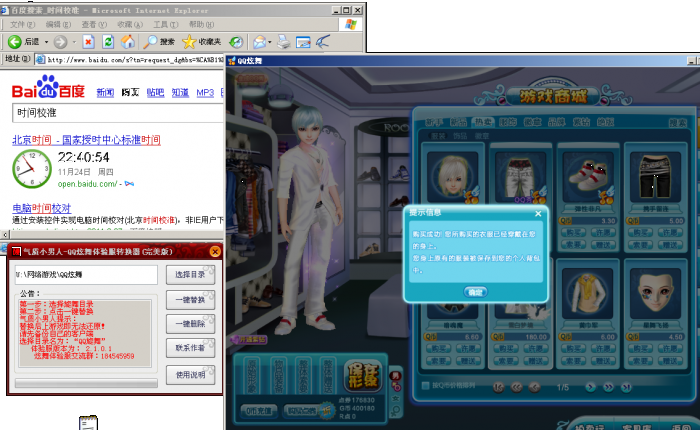700x430 pixels.
Task: Open the 收藏(A) menu in IE
Action: click(130, 25)
